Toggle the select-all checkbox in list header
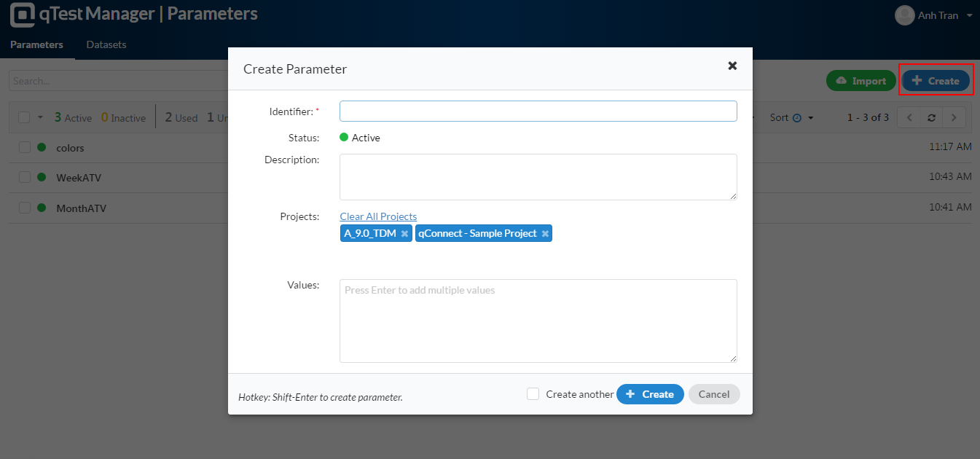The width and height of the screenshot is (980, 459). click(x=24, y=117)
